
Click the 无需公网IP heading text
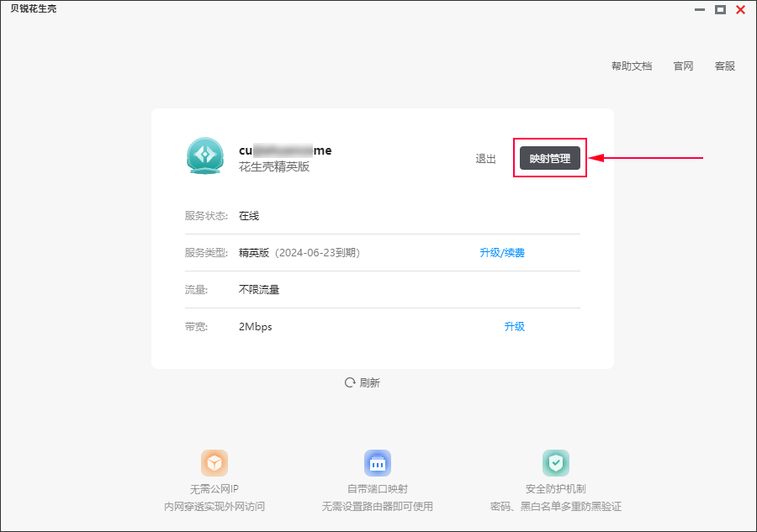[x=214, y=489]
